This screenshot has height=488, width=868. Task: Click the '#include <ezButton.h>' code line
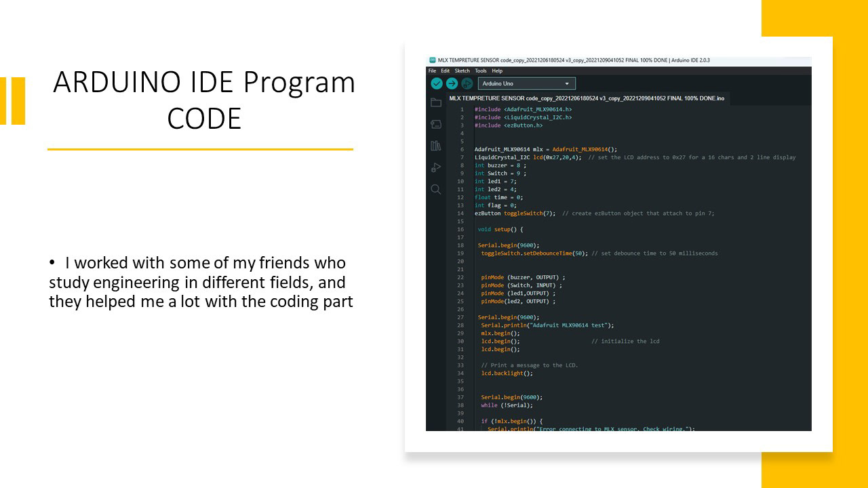point(509,125)
